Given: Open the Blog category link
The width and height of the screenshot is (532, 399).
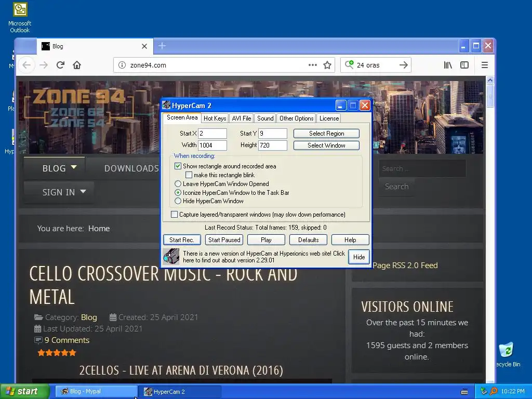Looking at the screenshot, I should (89, 317).
